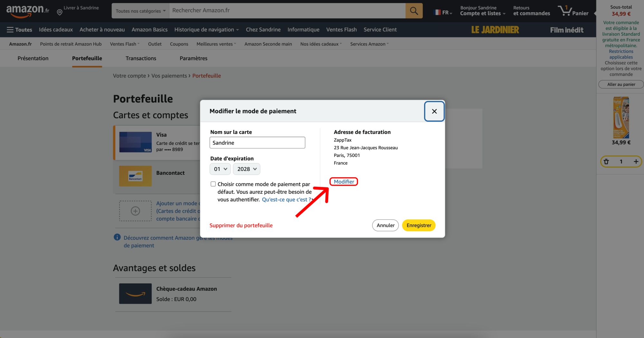Open Idées cadeaux in nav bar
The image size is (644, 338).
click(x=56, y=30)
